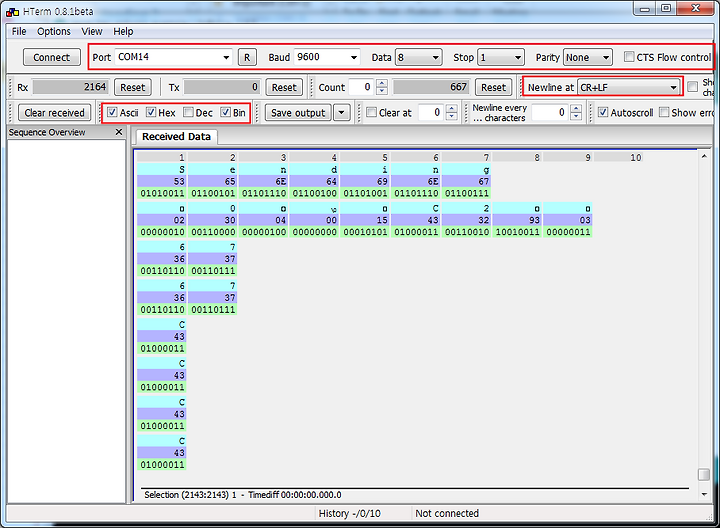The height and width of the screenshot is (528, 720).
Task: Click the count display showing 667
Action: click(431, 87)
